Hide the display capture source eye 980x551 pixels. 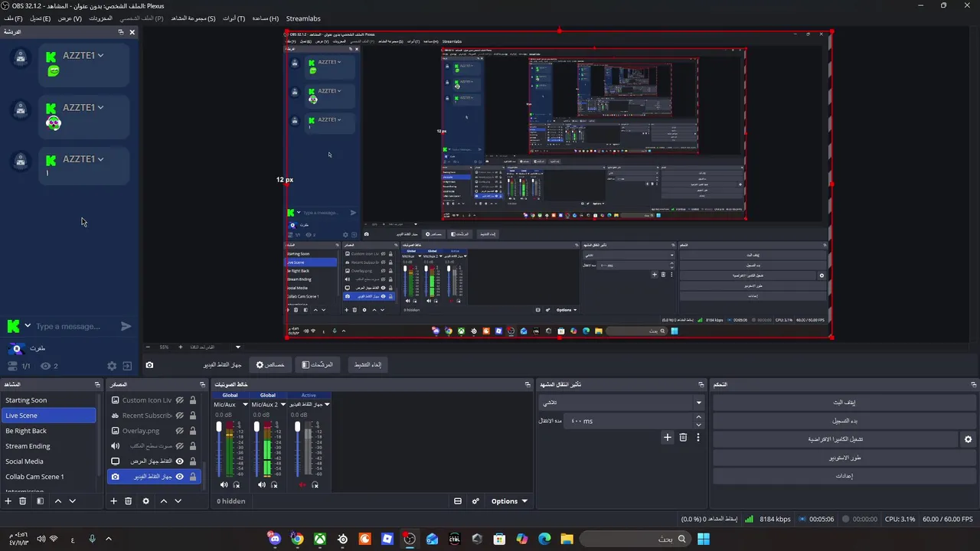point(180,461)
